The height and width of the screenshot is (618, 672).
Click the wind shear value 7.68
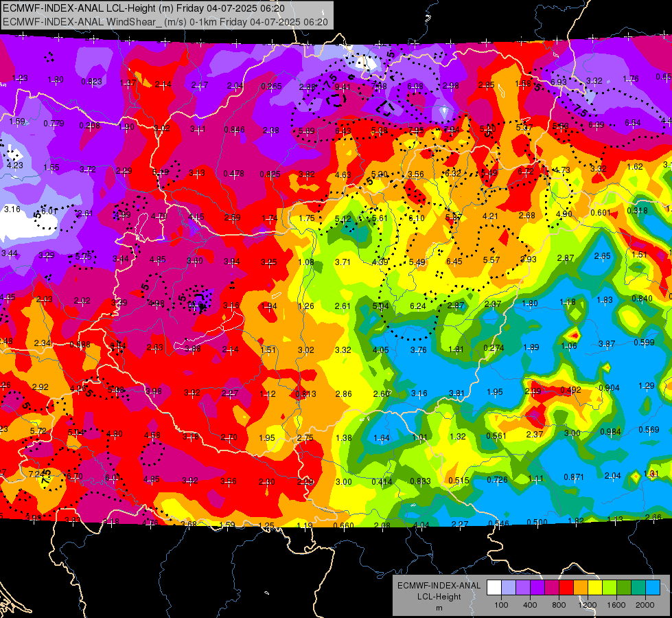[379, 87]
